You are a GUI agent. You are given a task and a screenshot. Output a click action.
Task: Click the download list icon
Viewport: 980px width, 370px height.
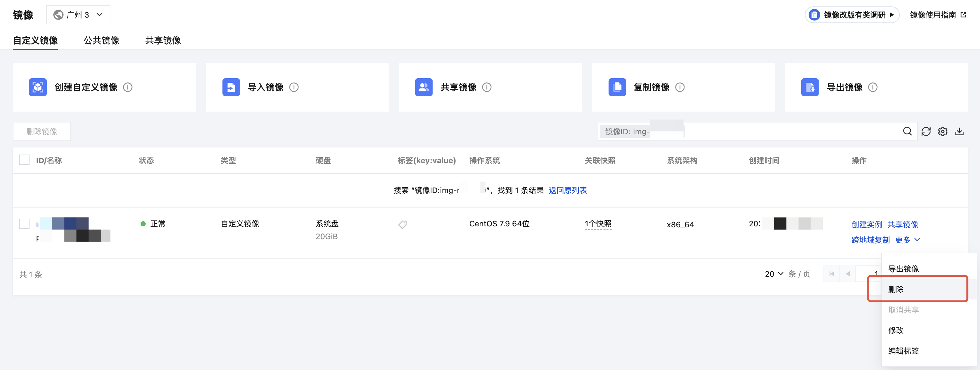coord(959,131)
